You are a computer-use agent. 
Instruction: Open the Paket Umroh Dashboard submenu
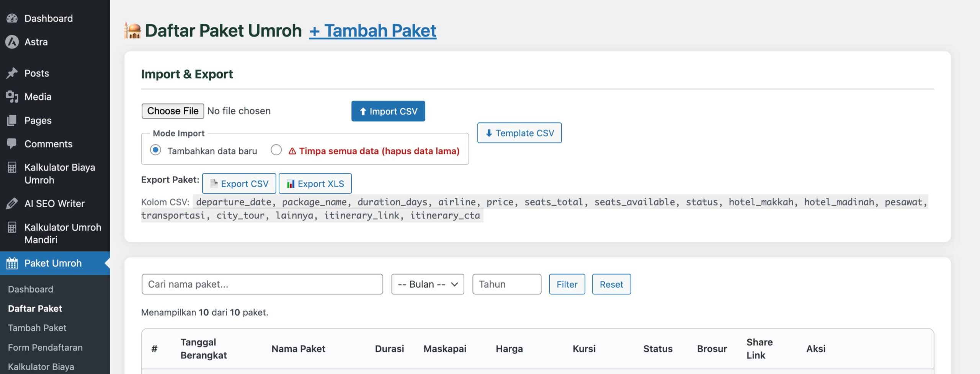click(x=31, y=289)
